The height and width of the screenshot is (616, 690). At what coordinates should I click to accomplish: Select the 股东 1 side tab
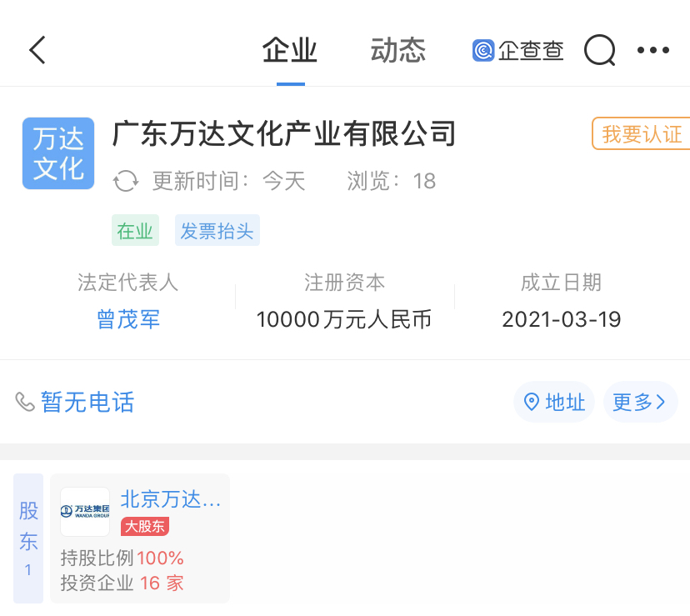click(28, 538)
